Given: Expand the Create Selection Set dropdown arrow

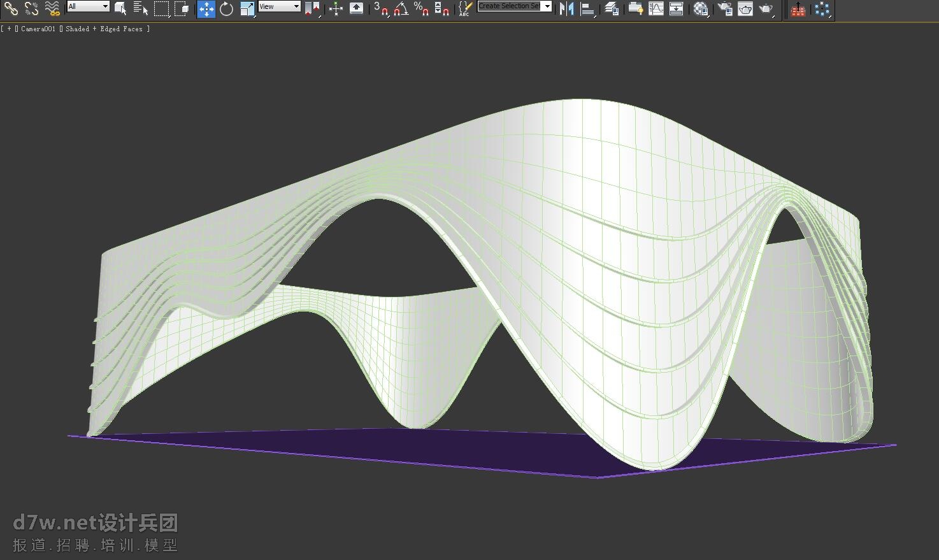Looking at the screenshot, I should (x=547, y=6).
